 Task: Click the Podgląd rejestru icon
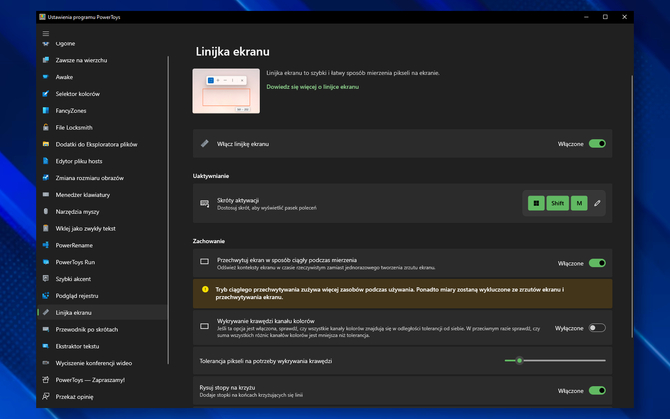coord(46,296)
